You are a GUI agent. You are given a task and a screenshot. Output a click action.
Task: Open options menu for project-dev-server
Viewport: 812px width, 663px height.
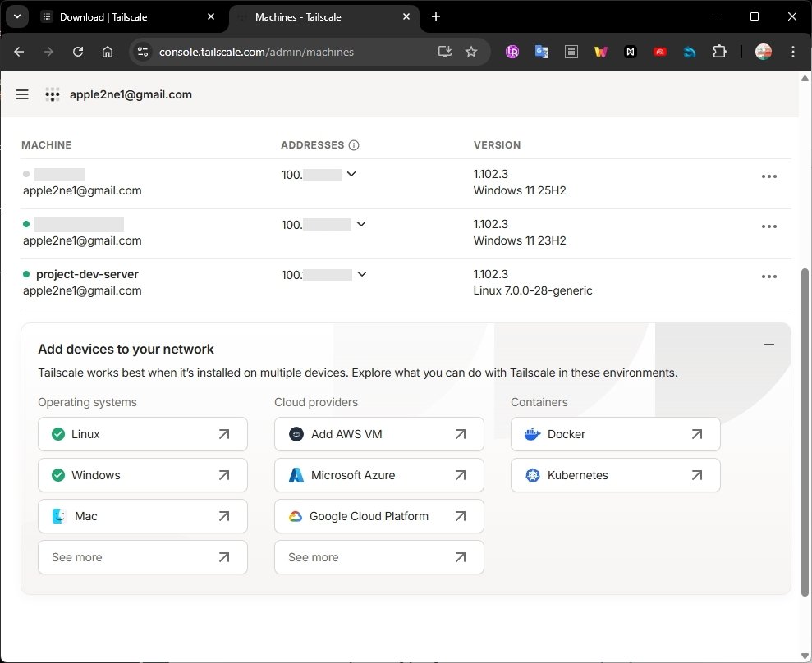coord(769,277)
